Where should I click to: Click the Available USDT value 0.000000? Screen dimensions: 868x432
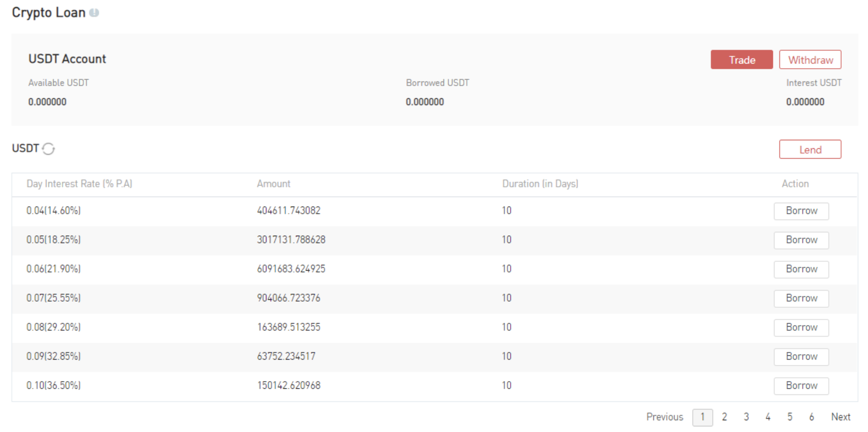47,102
